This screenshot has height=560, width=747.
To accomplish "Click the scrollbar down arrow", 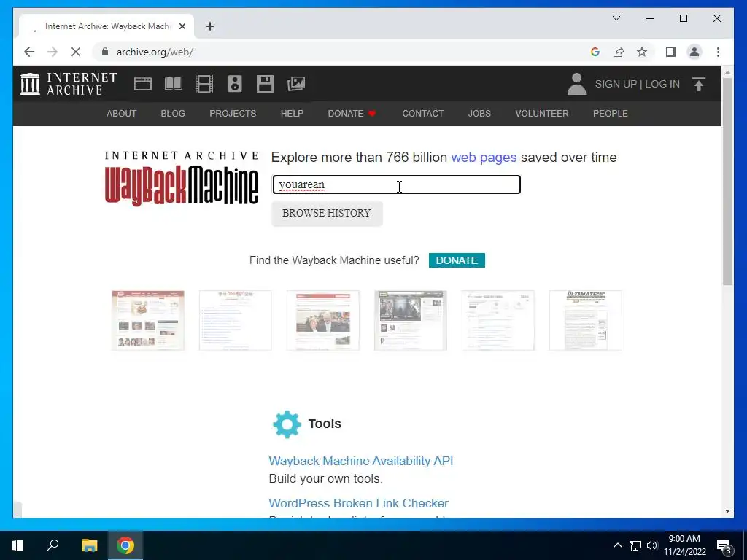I will point(727,511).
